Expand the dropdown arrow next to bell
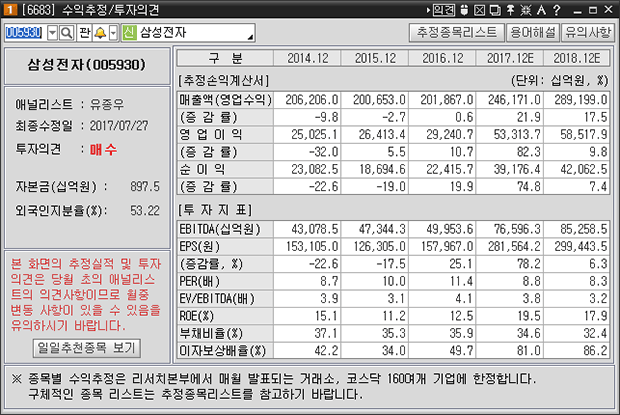This screenshot has width=620, height=415. click(113, 33)
